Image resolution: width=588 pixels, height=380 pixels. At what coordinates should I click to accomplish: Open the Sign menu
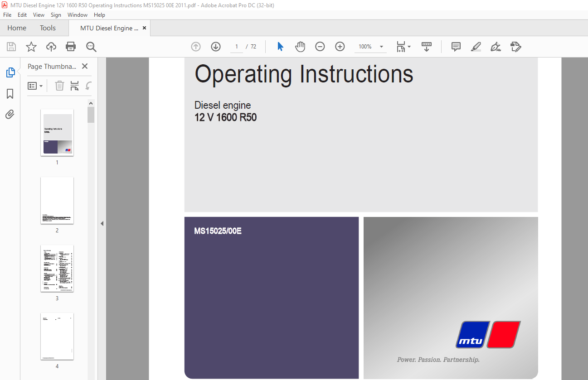pyautogui.click(x=56, y=15)
